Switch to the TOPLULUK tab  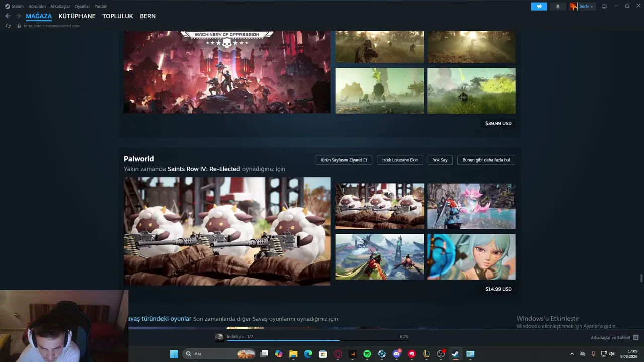coord(118,16)
